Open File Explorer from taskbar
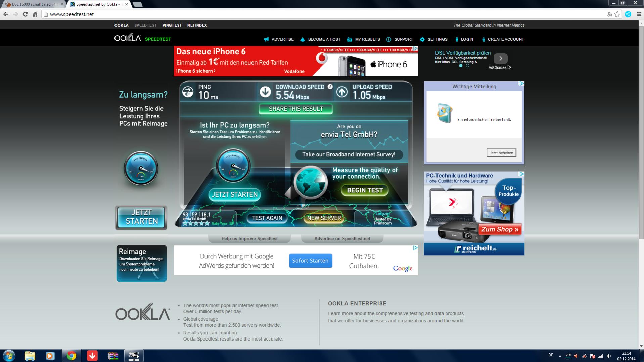This screenshot has height=362, width=644. (x=30, y=356)
